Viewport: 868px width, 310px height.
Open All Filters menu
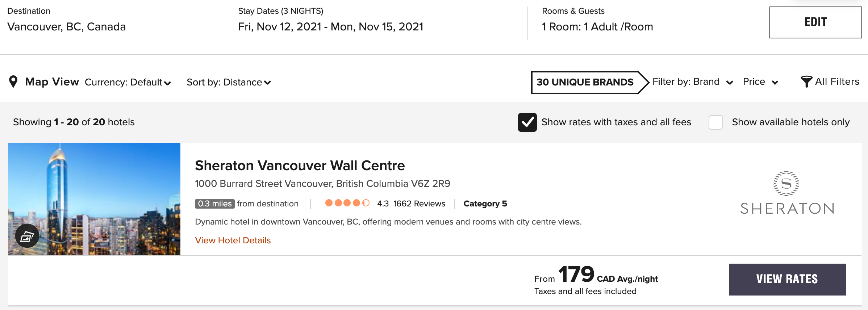point(837,82)
